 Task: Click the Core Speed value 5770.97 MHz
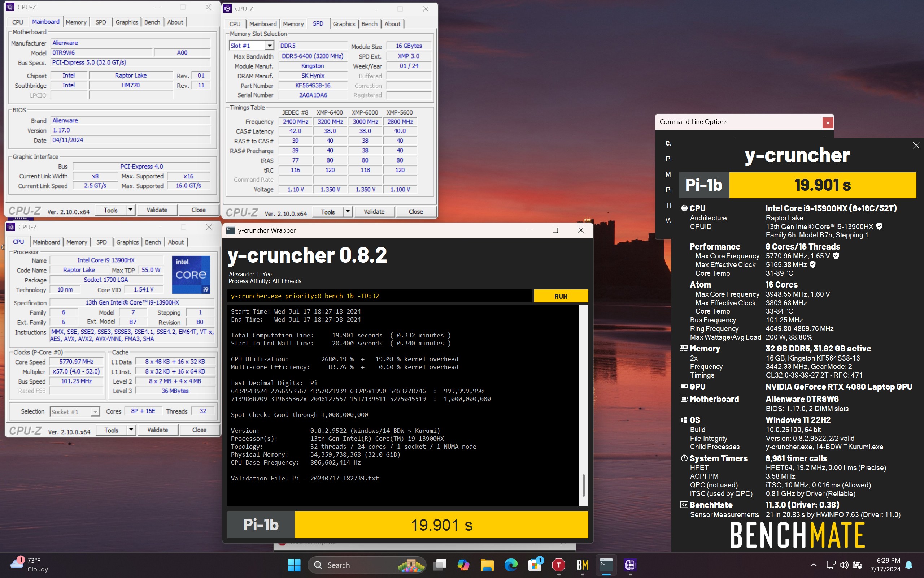77,362
